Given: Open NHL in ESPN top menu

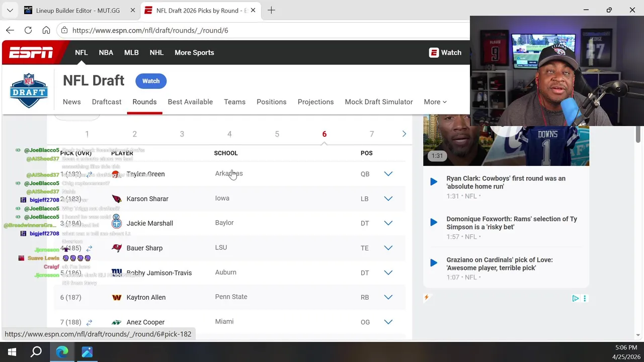Looking at the screenshot, I should point(156,52).
